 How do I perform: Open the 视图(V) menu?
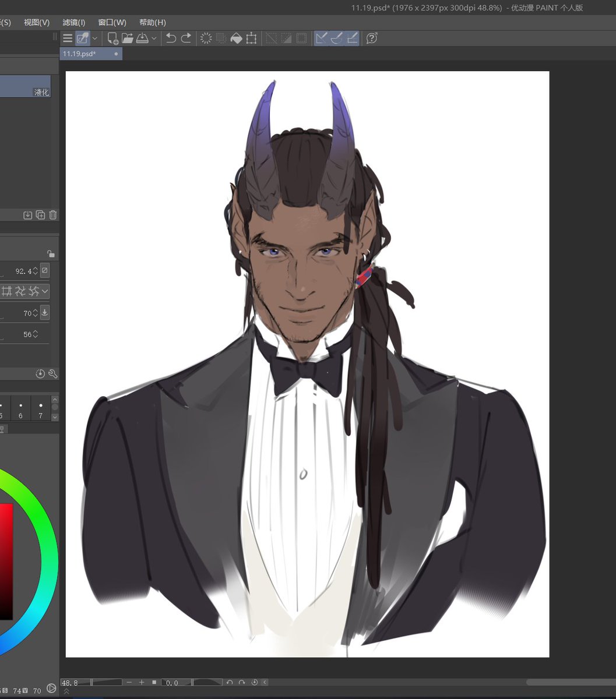(x=37, y=22)
